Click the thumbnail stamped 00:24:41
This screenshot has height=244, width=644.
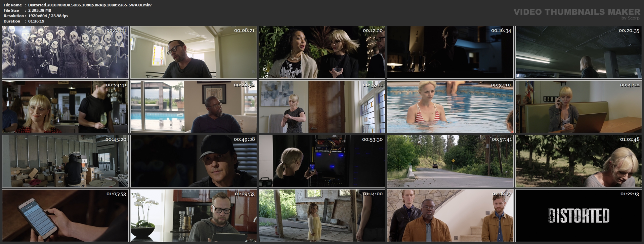(65, 107)
